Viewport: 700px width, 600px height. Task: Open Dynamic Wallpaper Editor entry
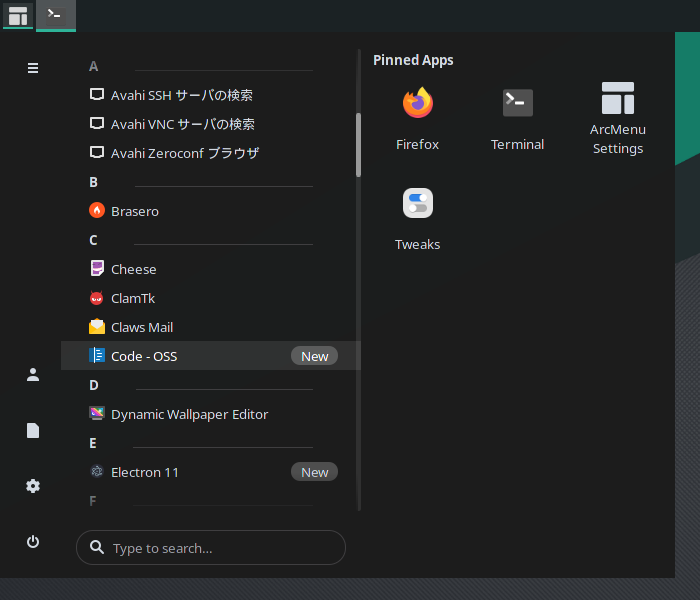pyautogui.click(x=211, y=414)
